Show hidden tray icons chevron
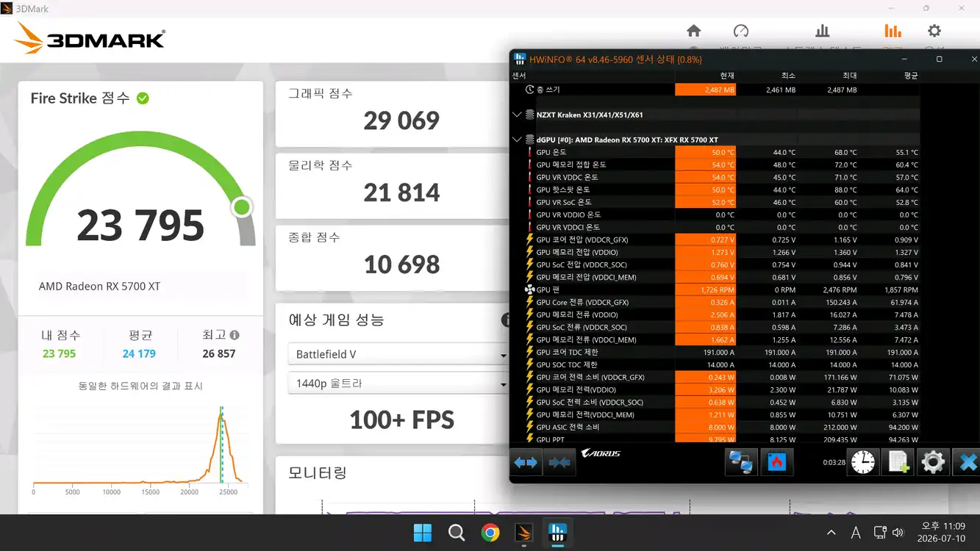 pyautogui.click(x=831, y=533)
